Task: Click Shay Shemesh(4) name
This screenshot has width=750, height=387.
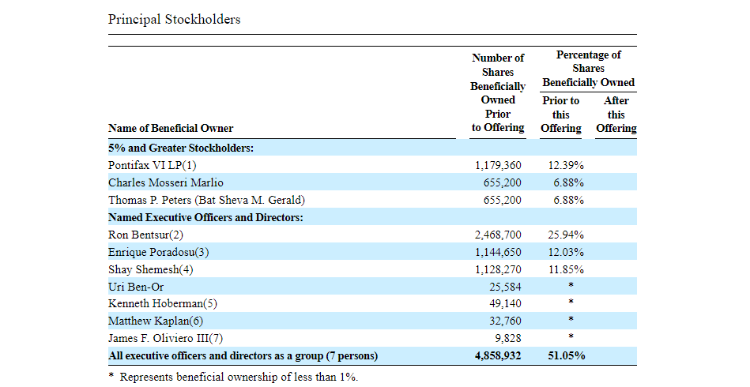Action: click(x=151, y=269)
